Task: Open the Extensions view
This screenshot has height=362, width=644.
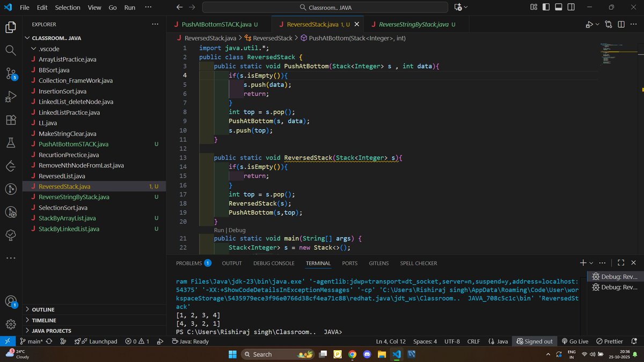Action: point(11,120)
